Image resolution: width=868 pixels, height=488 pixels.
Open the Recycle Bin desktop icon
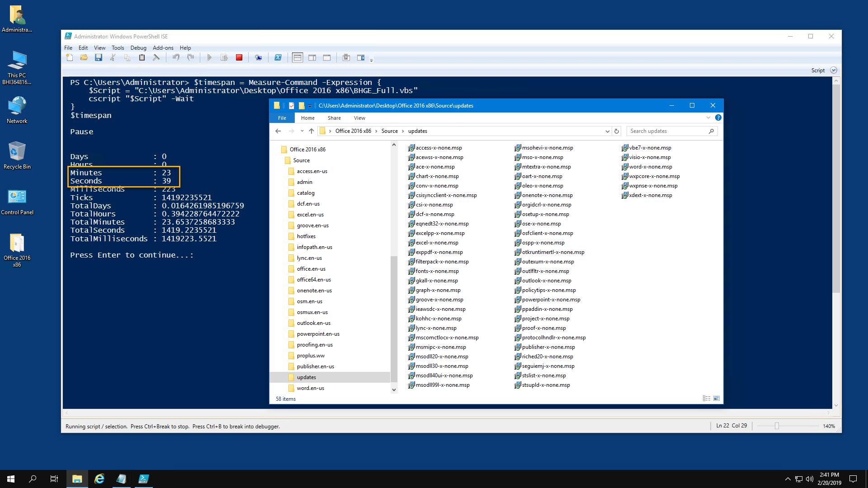[x=17, y=155]
